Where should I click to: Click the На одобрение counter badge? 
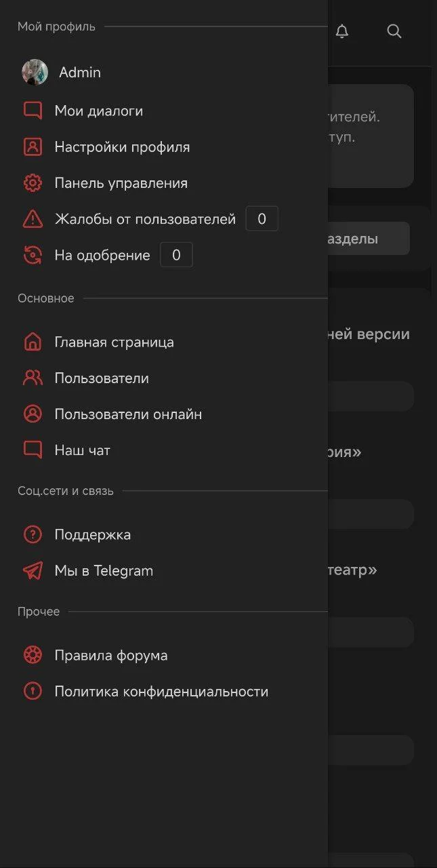tap(176, 256)
